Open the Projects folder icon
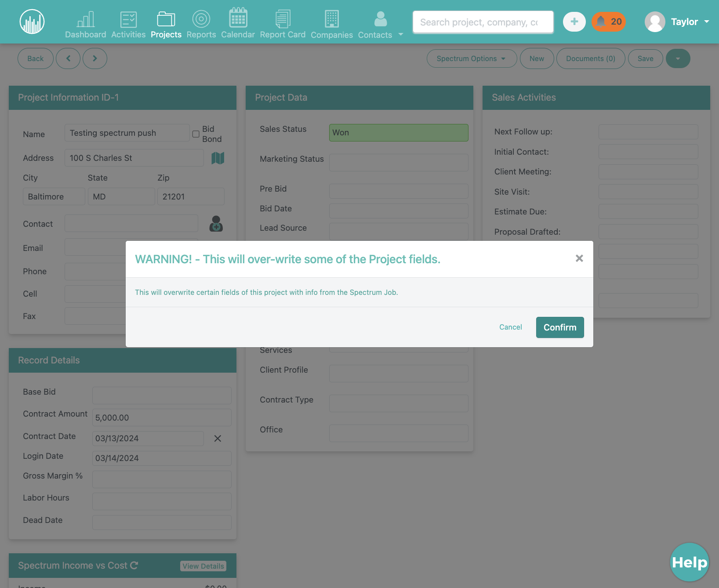This screenshot has width=719, height=588. (166, 19)
